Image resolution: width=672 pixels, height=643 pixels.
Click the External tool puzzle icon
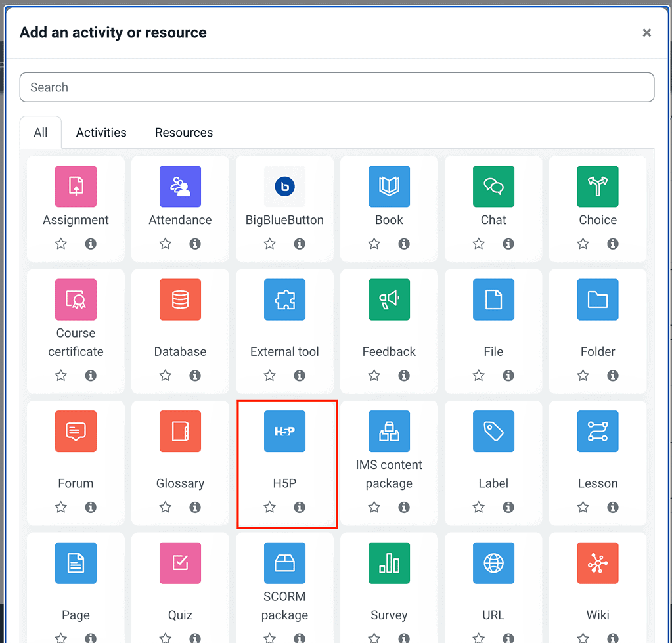pyautogui.click(x=284, y=299)
